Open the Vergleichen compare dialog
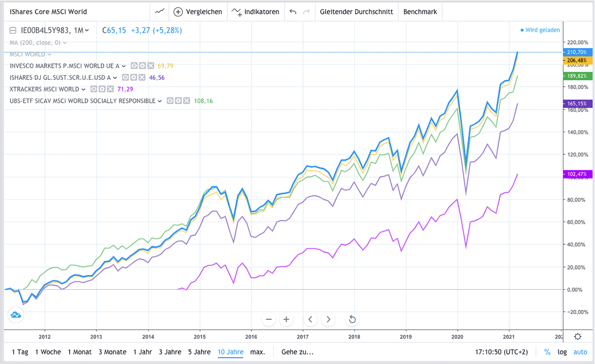The image size is (595, 364). click(198, 11)
